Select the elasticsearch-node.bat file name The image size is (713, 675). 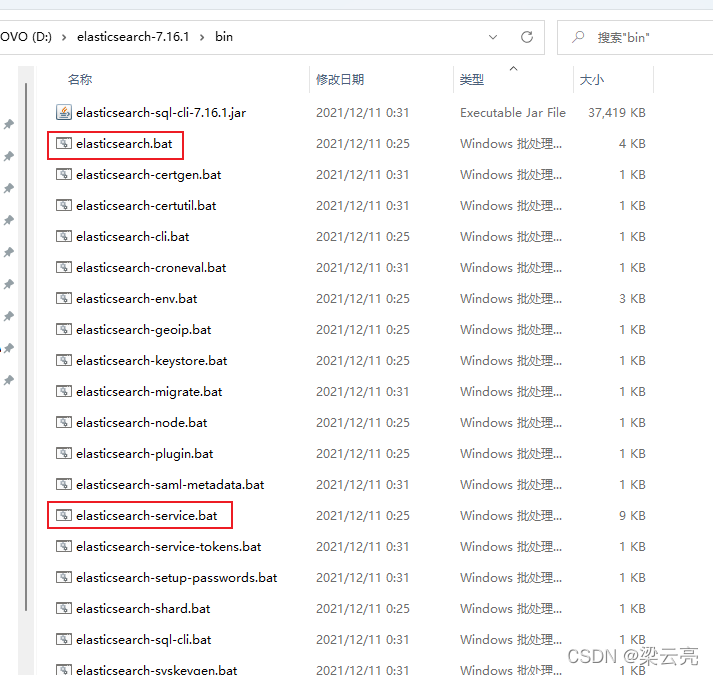pos(141,423)
